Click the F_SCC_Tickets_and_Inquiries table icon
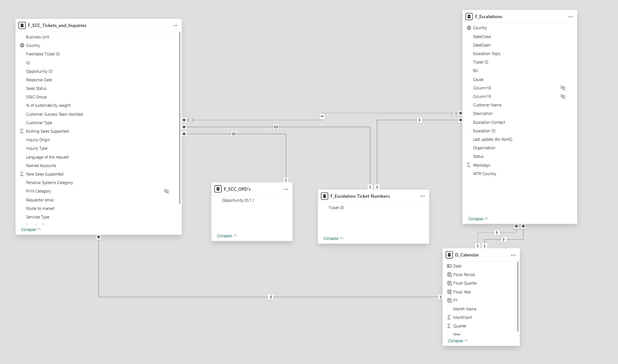 click(22, 25)
